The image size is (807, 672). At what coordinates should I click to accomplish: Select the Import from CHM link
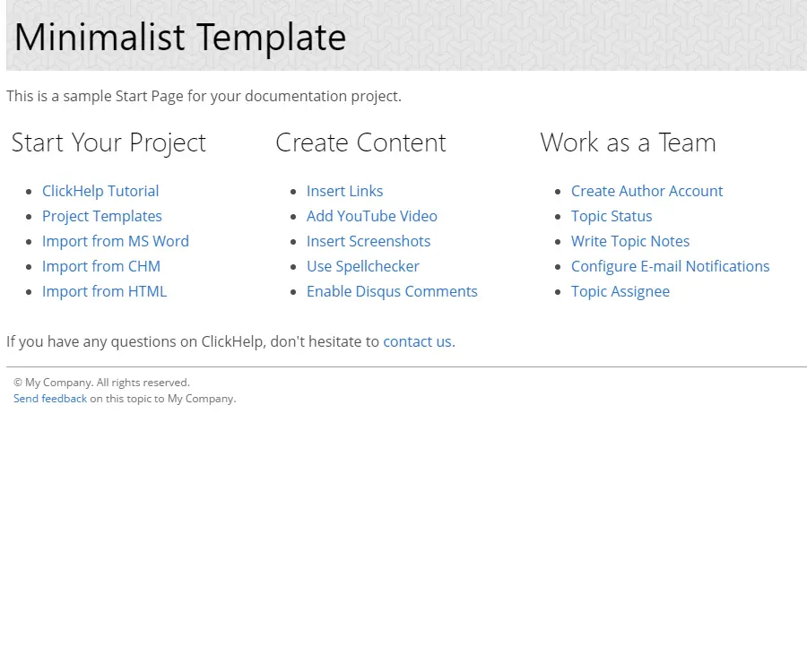point(101,266)
